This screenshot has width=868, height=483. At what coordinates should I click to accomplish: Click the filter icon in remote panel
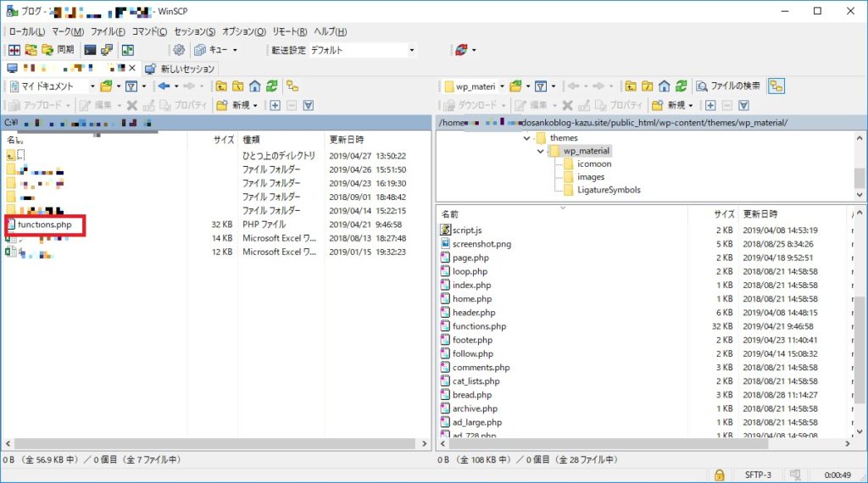[541, 86]
